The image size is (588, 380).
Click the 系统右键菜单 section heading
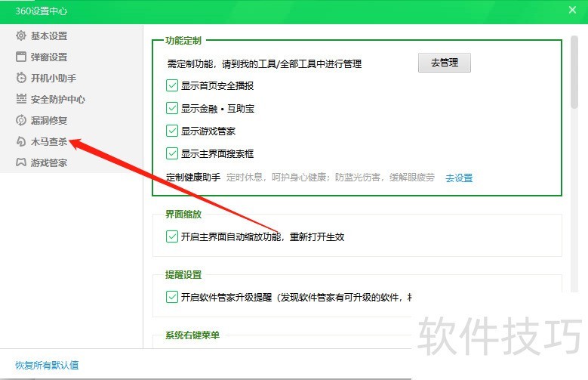click(192, 335)
